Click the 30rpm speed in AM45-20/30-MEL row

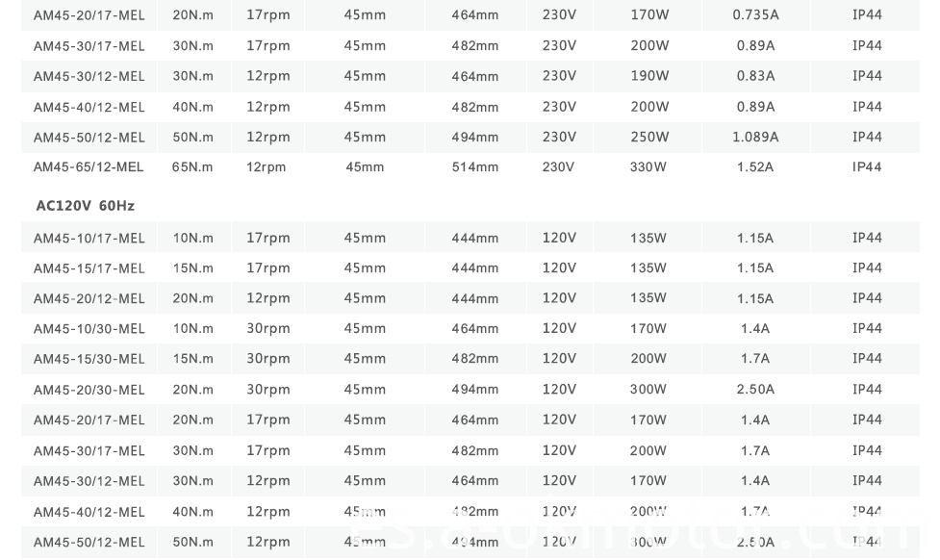click(267, 390)
